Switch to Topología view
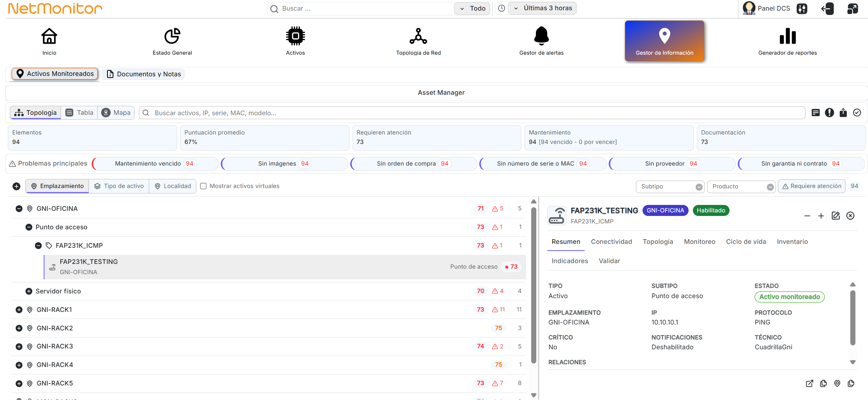 click(36, 112)
